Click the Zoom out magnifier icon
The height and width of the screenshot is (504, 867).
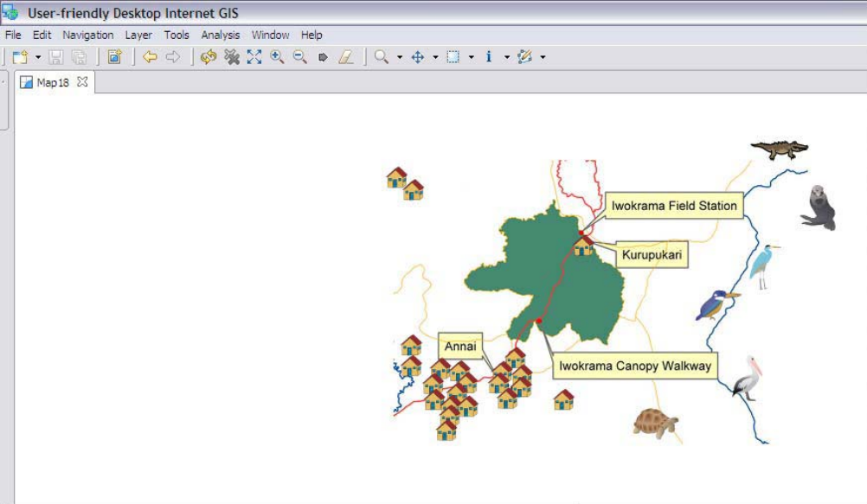299,57
